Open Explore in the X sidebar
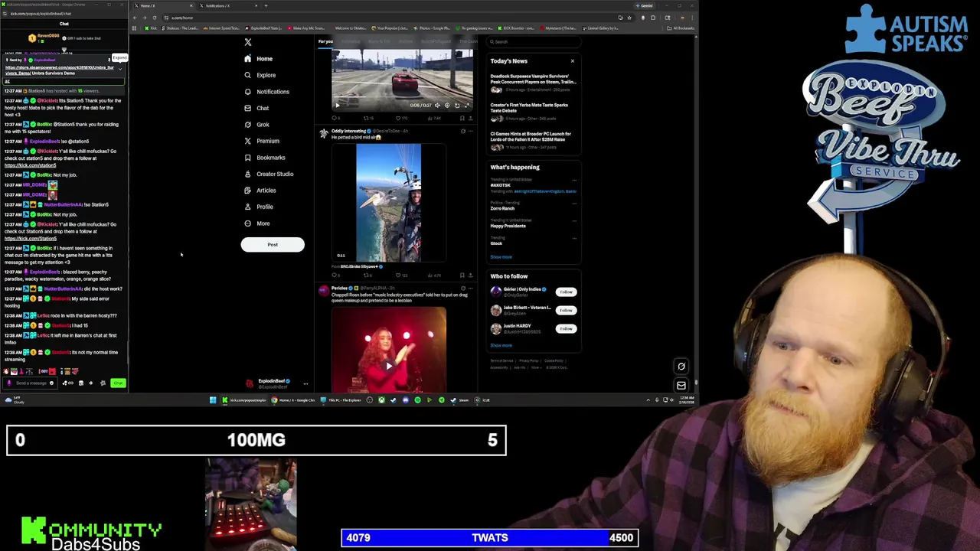Image resolution: width=980 pixels, height=551 pixels. 260,75
